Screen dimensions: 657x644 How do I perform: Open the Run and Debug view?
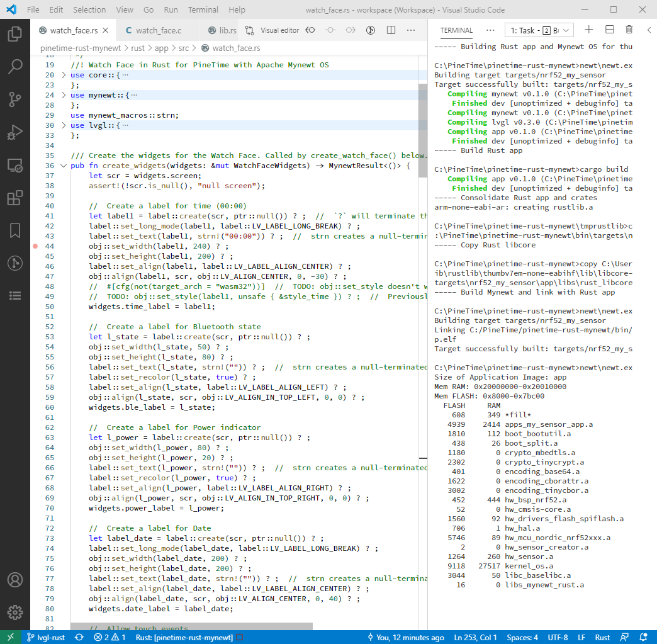click(15, 132)
